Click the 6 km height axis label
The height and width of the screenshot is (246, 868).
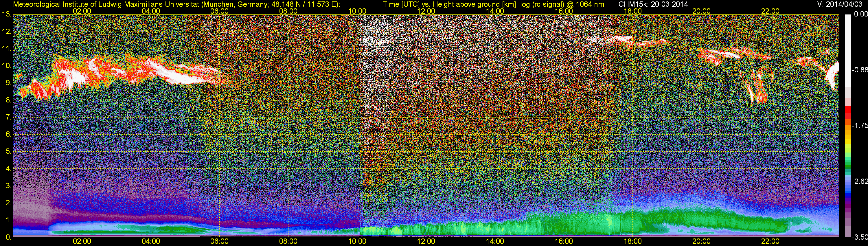click(x=8, y=135)
